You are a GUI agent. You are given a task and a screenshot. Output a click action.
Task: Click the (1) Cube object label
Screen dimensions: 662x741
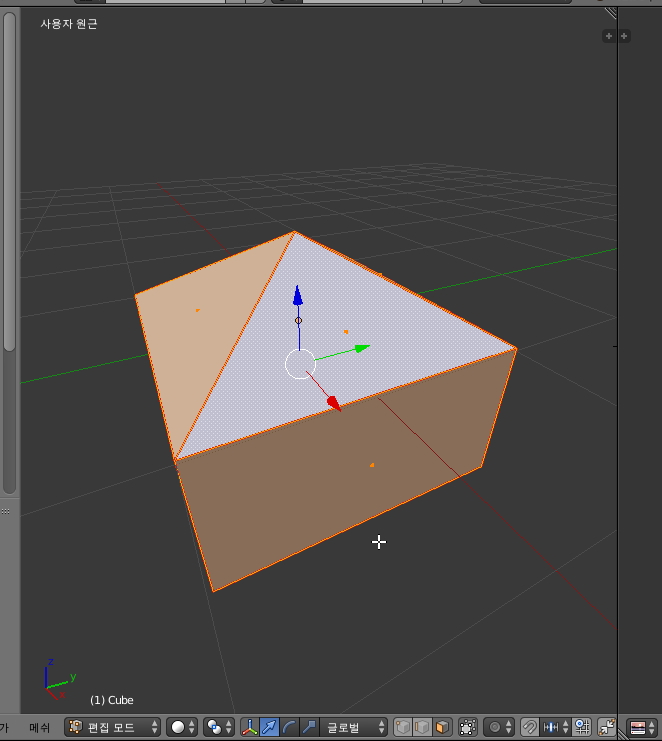(x=112, y=700)
